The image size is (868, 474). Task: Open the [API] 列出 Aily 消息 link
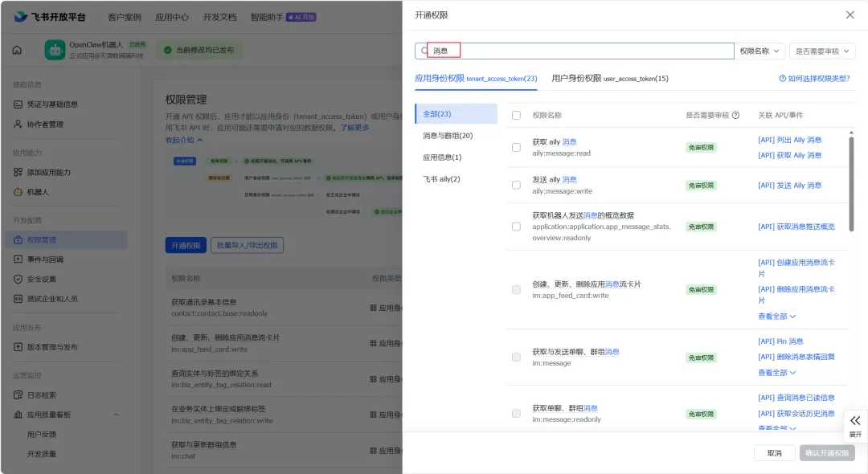point(789,140)
